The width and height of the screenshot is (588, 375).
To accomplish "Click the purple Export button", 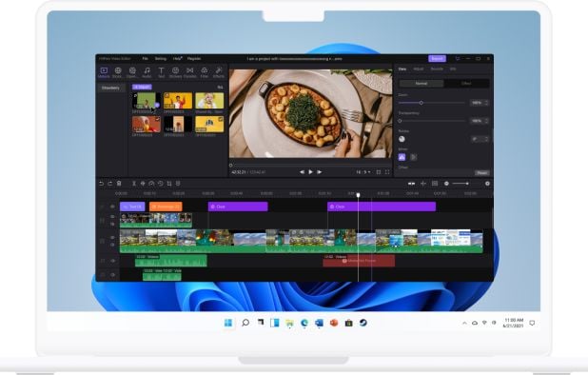I will pyautogui.click(x=437, y=58).
